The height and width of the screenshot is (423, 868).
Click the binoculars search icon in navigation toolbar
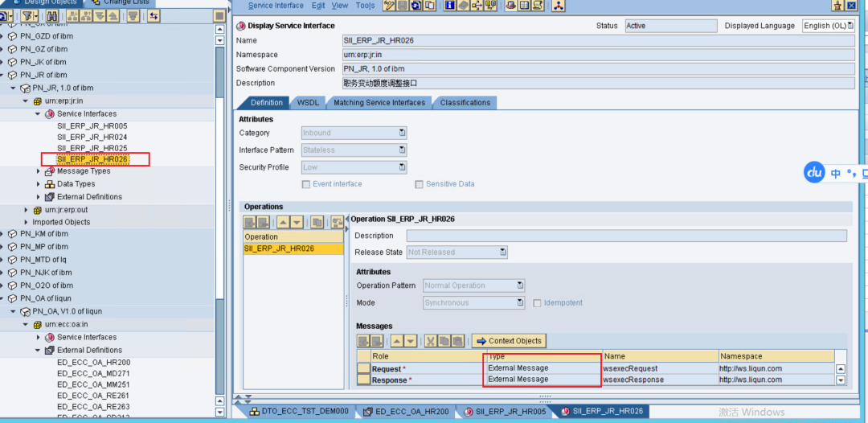pos(53,16)
